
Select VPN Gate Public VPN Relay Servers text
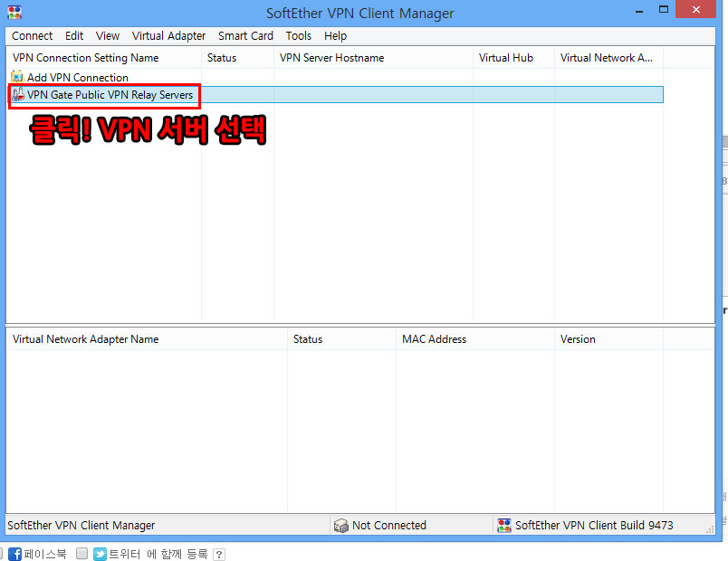[110, 95]
